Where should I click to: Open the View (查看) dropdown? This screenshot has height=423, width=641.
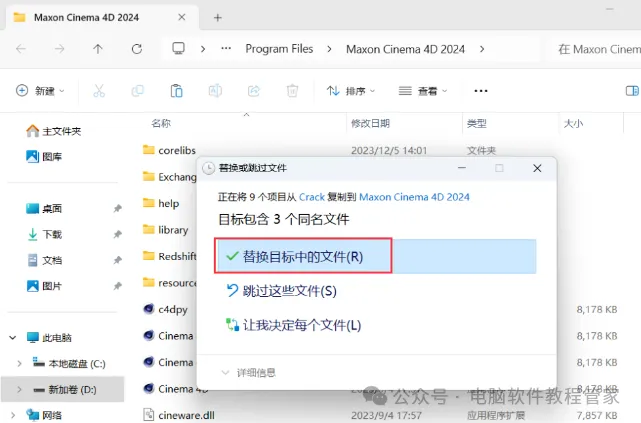pos(423,90)
